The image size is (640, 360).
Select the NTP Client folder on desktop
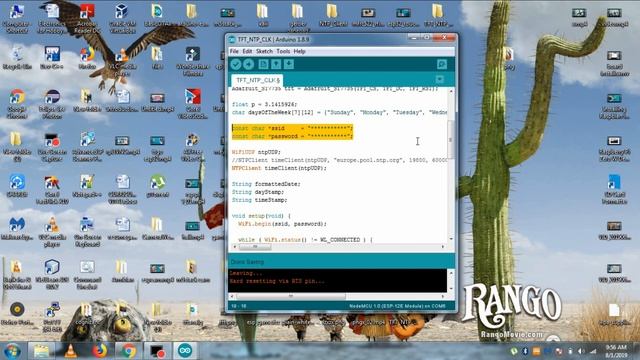(333, 16)
